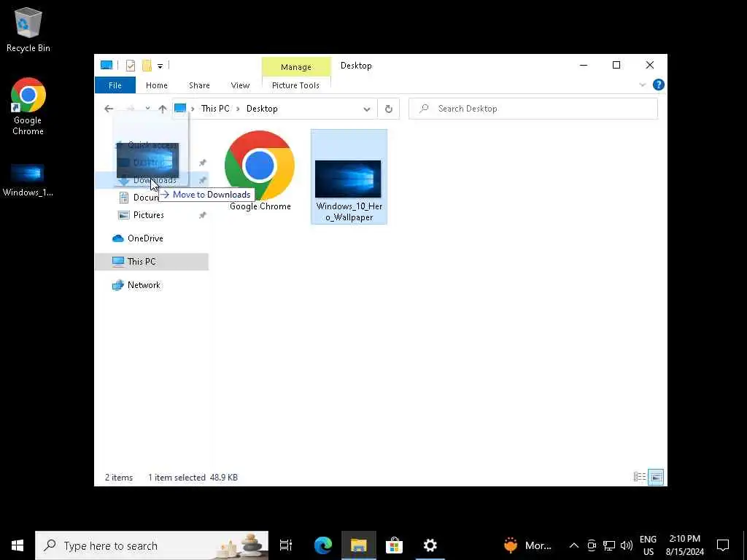Open Task View from the taskbar
The image size is (747, 560).
pyautogui.click(x=285, y=545)
